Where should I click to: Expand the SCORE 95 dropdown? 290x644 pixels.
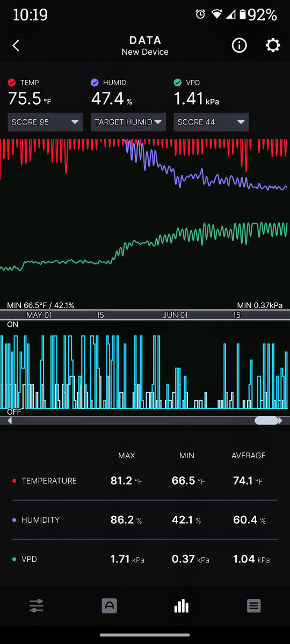[45, 122]
